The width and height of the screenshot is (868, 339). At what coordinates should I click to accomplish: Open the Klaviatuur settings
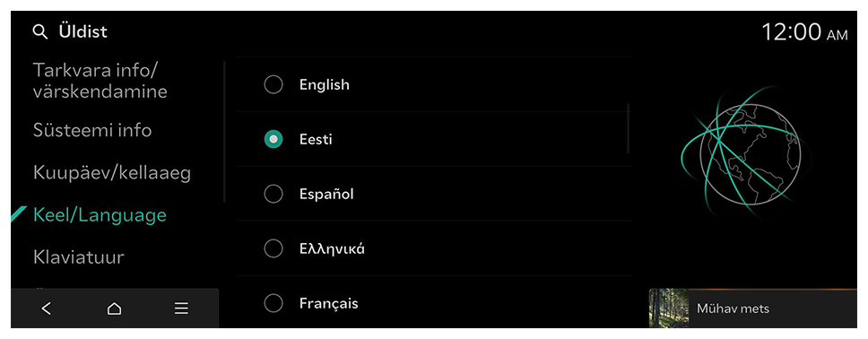[79, 257]
